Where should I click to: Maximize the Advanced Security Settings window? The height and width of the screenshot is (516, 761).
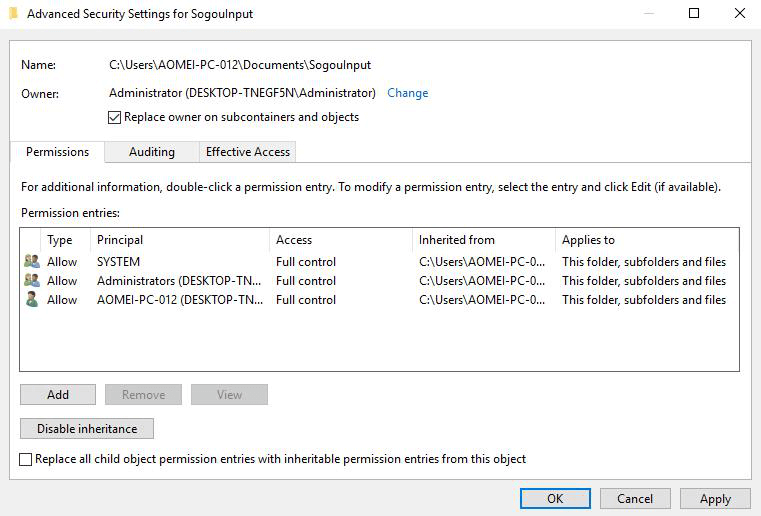click(x=694, y=14)
